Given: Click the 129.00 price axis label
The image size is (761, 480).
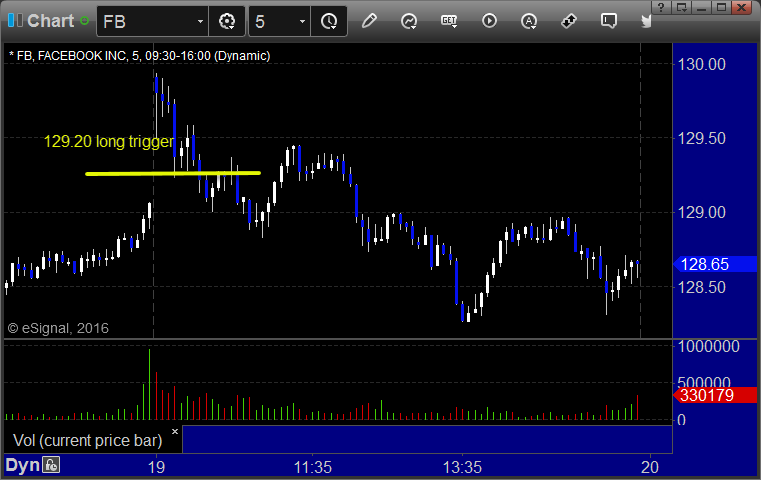Looking at the screenshot, I should (702, 212).
